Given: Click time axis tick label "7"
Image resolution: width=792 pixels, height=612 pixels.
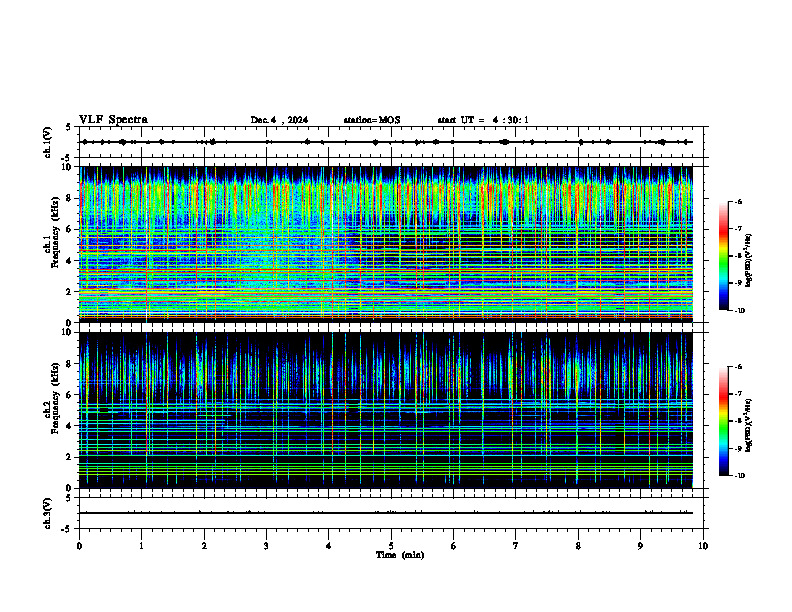Looking at the screenshot, I should tap(516, 546).
